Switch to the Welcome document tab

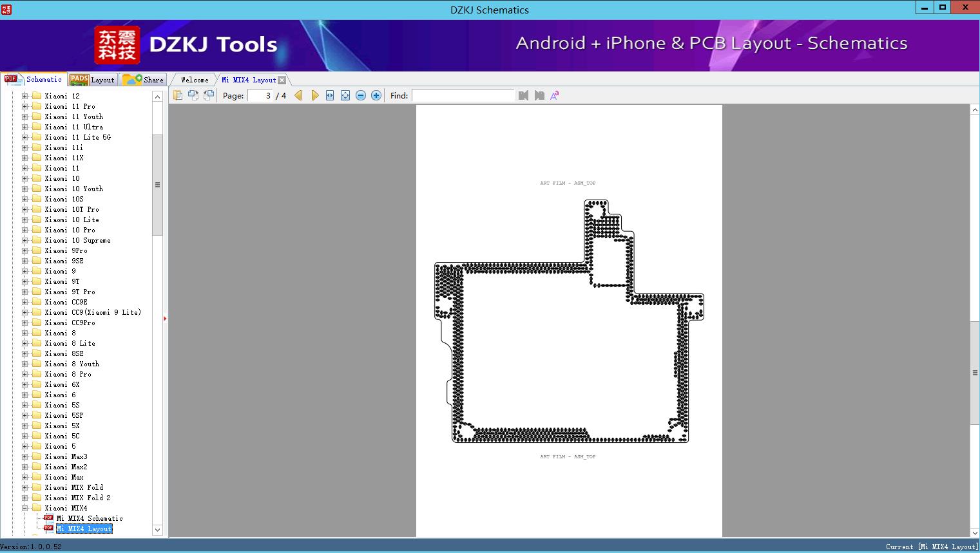pyautogui.click(x=194, y=80)
